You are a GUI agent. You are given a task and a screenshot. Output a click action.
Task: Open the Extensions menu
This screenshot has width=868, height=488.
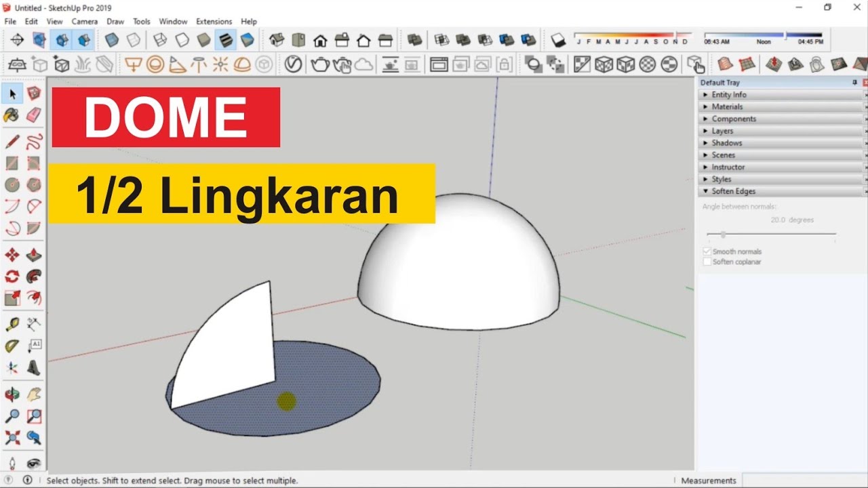tap(214, 22)
